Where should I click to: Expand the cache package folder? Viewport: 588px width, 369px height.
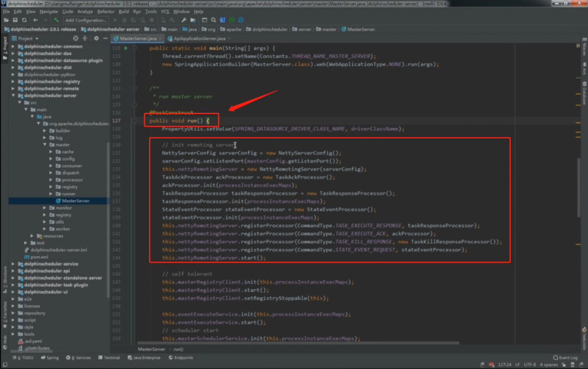51,152
